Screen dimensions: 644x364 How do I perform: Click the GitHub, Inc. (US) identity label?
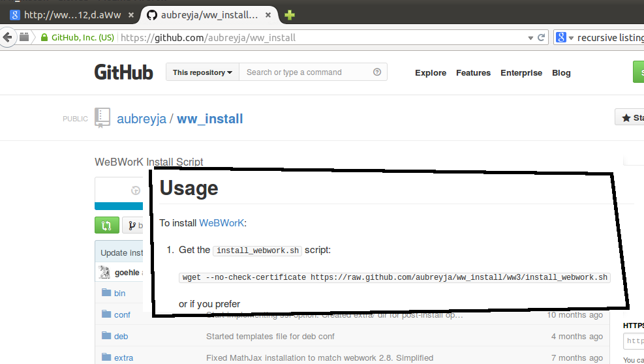pos(83,37)
